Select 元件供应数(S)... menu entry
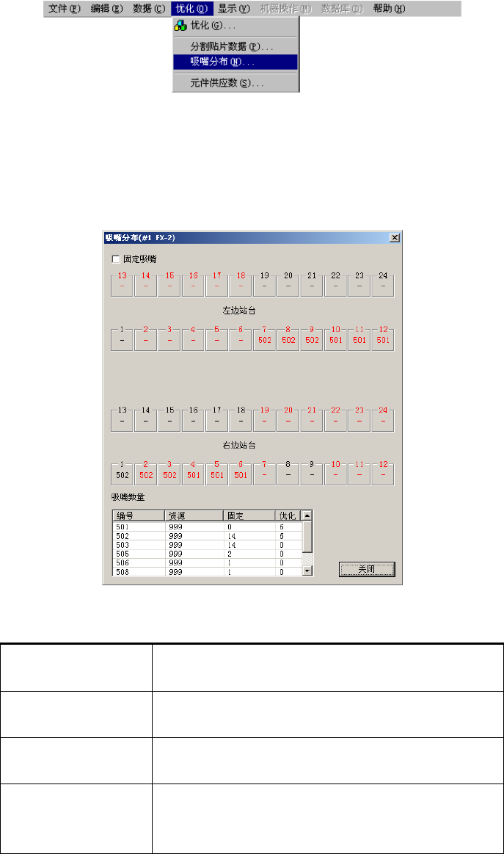Image resolution: width=504 pixels, height=854 pixels. coord(235,83)
